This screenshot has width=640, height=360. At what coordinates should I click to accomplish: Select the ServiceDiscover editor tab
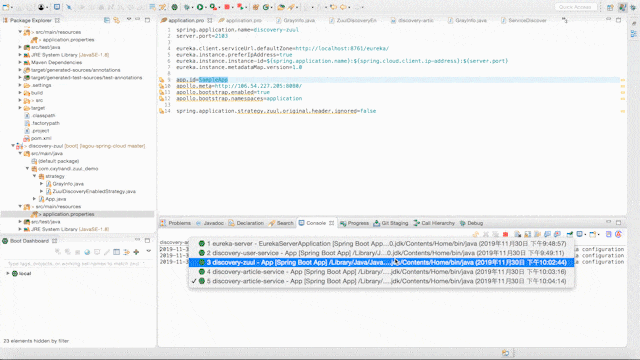click(524, 20)
